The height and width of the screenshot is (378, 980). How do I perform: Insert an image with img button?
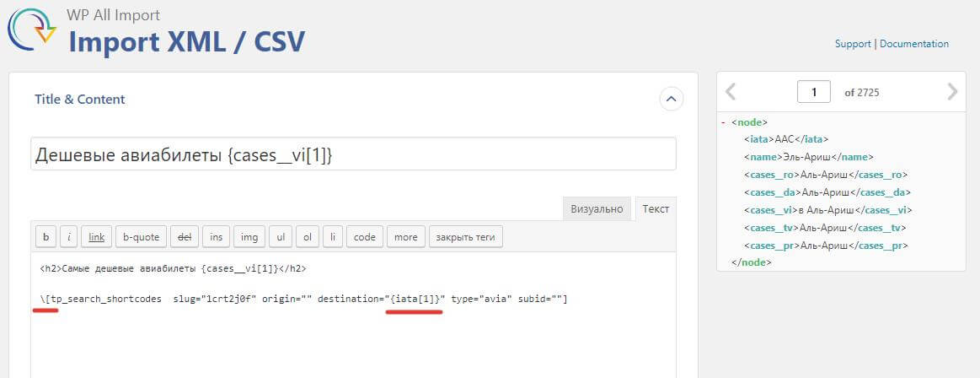tap(249, 237)
